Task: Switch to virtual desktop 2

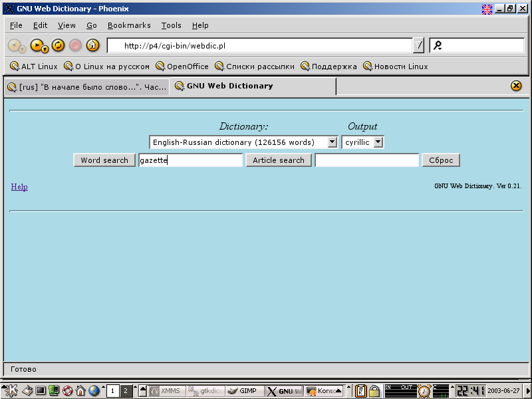Action: point(126,391)
